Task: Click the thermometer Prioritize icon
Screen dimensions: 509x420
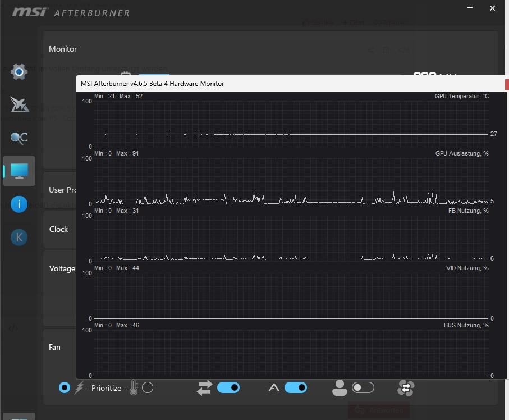Action: coord(134,387)
